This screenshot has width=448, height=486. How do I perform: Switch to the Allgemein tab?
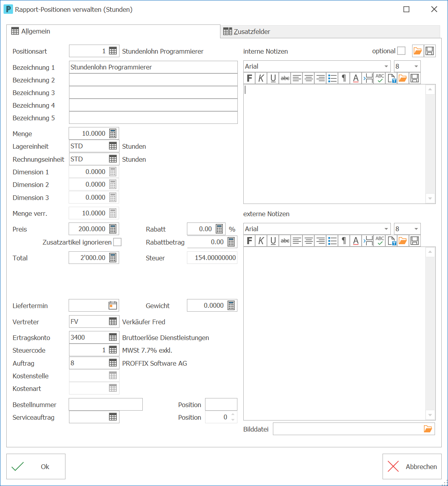pos(113,31)
